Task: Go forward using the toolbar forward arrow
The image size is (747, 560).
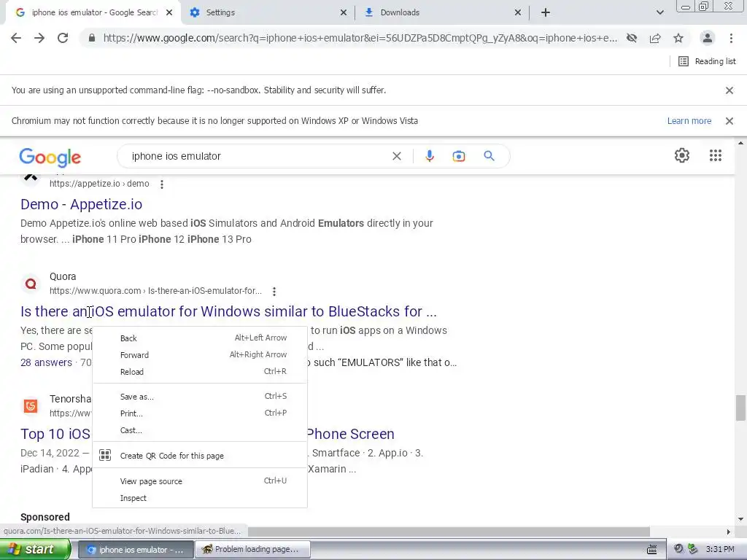Action: tap(39, 38)
